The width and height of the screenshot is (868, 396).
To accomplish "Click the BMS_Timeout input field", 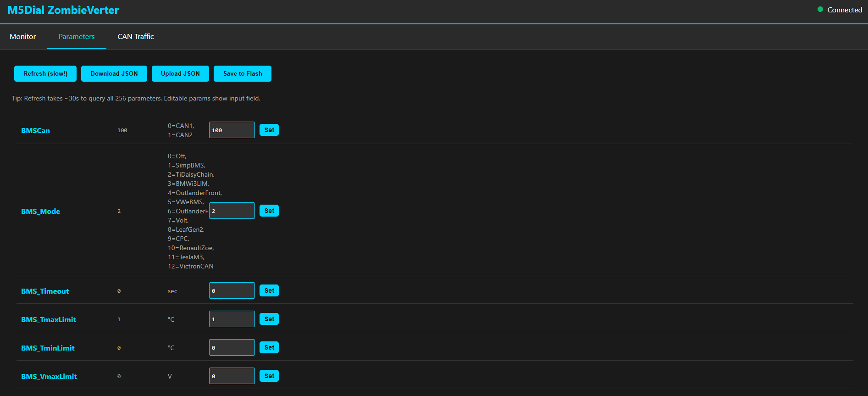I will pos(232,290).
